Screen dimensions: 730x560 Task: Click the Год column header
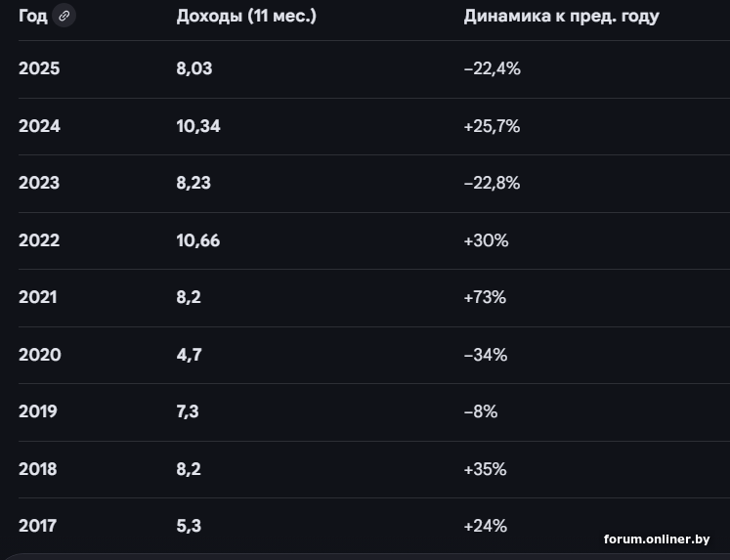[33, 17]
